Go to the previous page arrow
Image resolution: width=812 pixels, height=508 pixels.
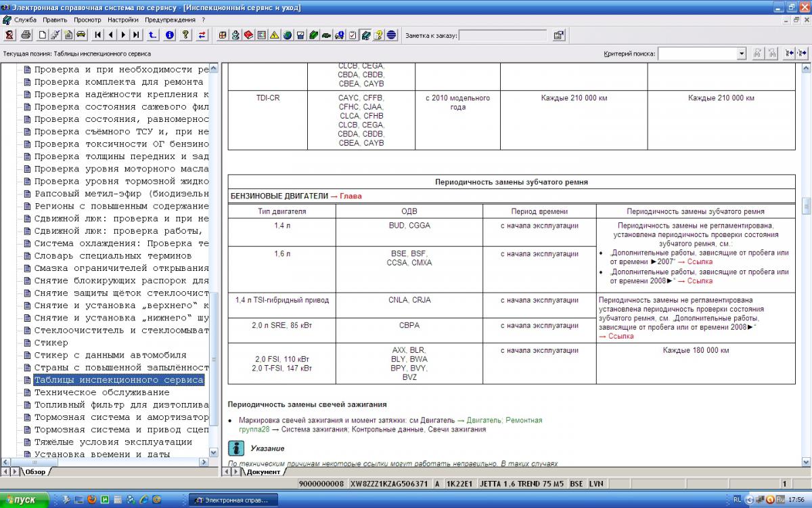(111, 35)
